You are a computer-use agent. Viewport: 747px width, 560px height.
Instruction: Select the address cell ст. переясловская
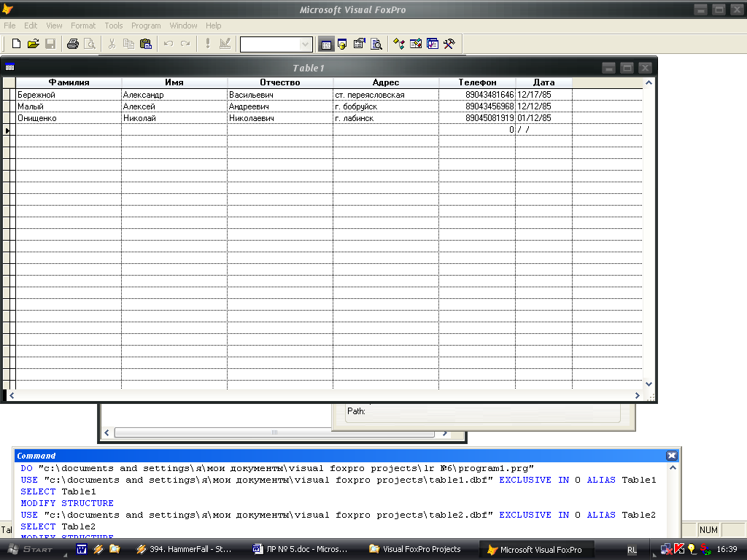(386, 95)
